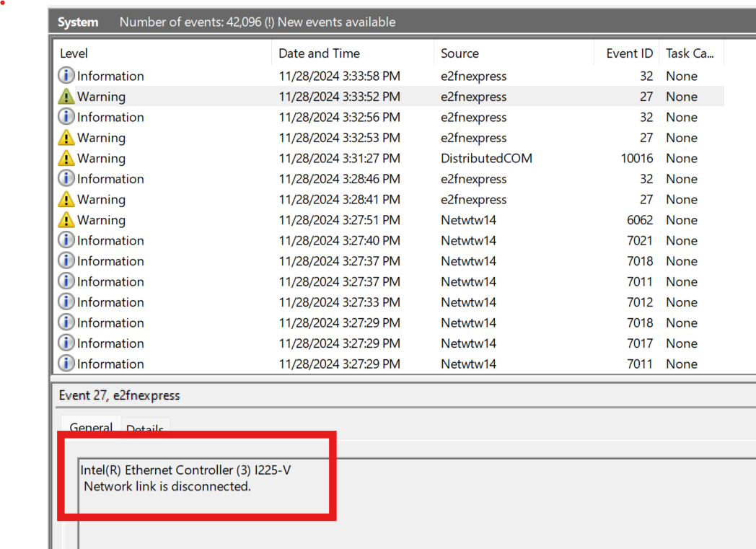Click the Warning icon on the 3:32:53 PM event
Image resolution: width=756 pixels, height=549 pixels.
[x=66, y=137]
